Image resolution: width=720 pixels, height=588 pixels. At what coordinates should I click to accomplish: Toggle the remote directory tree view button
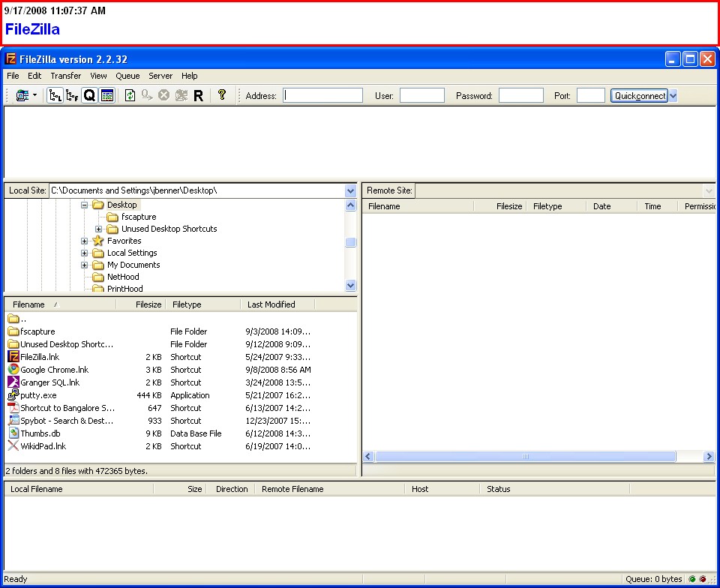point(72,95)
